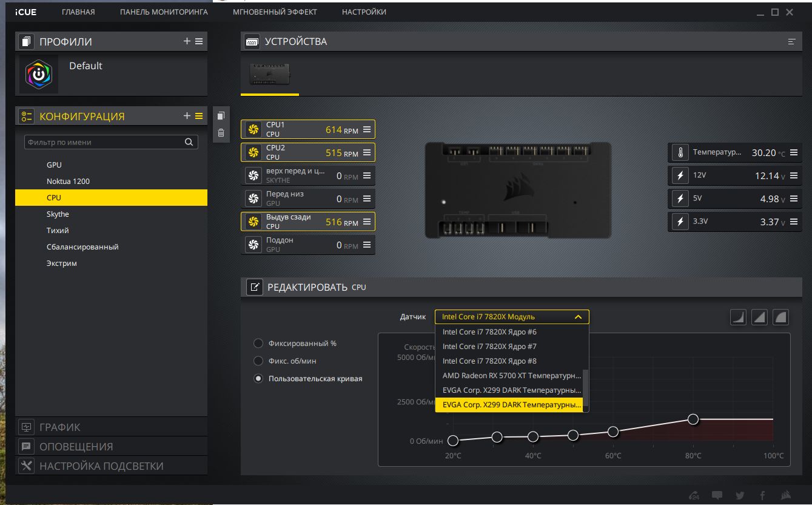Screen dimensions: 812x505
Task: Click the CPU1 fan icon
Action: [x=253, y=129]
